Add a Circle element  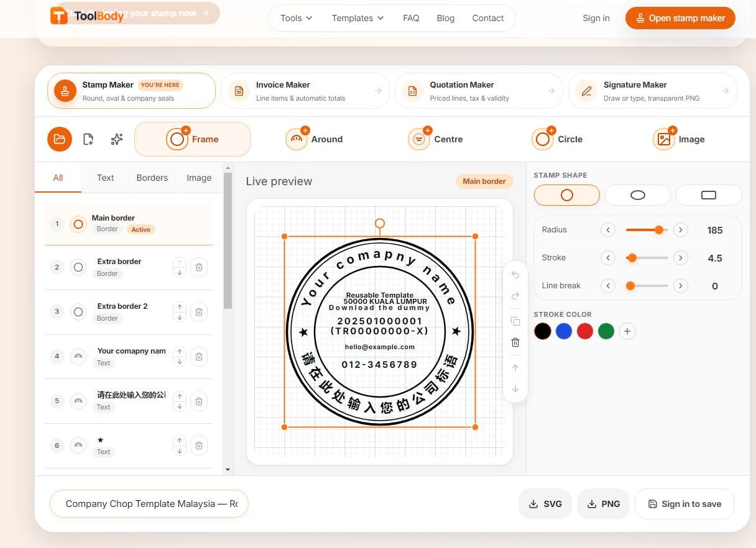coord(558,139)
